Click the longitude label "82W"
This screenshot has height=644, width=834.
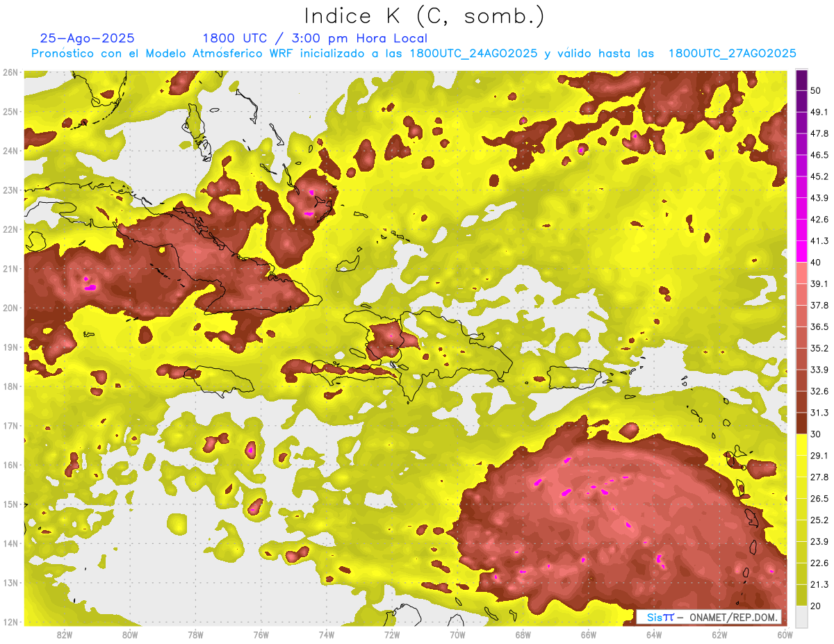tap(65, 635)
